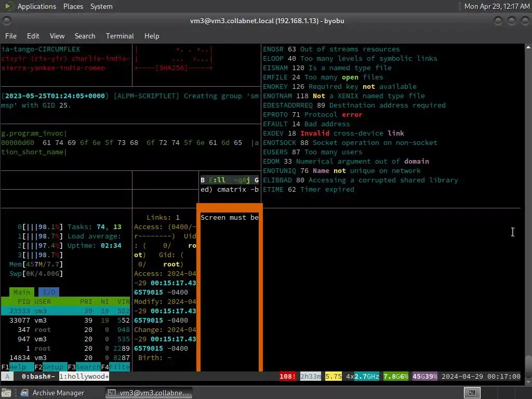Click the Birth: - line in stat pane
The height and width of the screenshot is (399, 532).
tap(155, 357)
